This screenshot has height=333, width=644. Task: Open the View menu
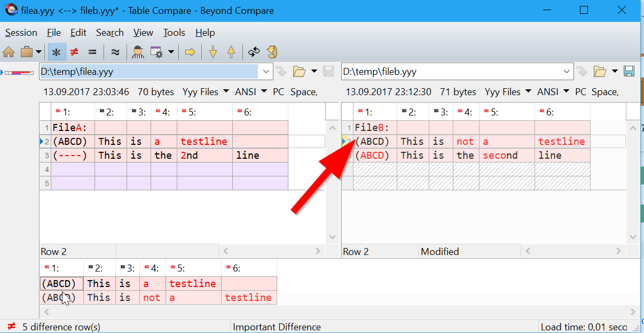click(x=143, y=33)
